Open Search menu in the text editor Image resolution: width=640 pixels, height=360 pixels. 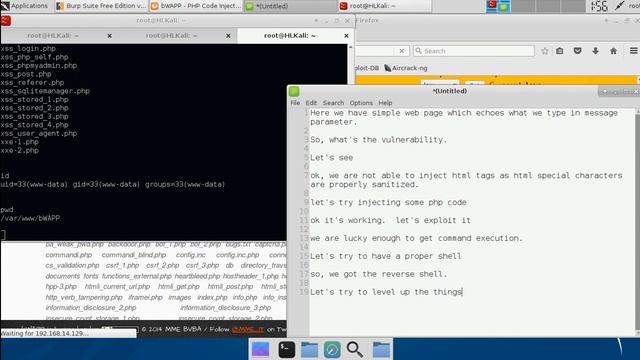[333, 103]
